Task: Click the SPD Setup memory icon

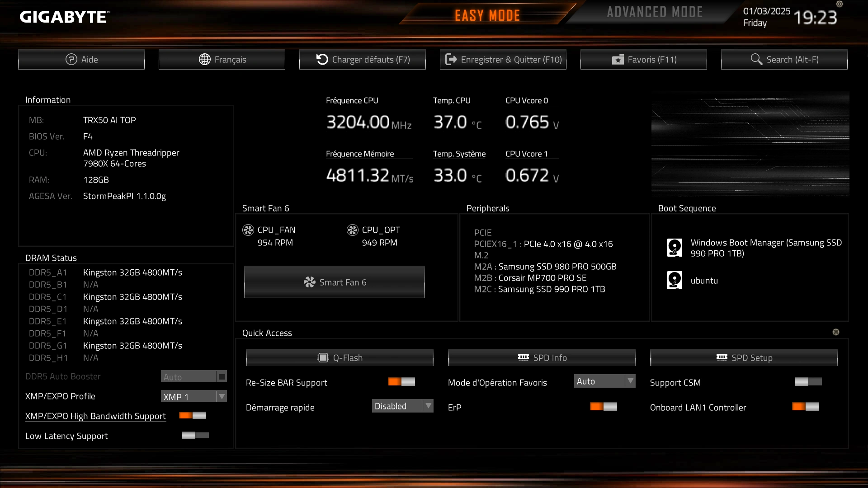Action: pyautogui.click(x=722, y=357)
